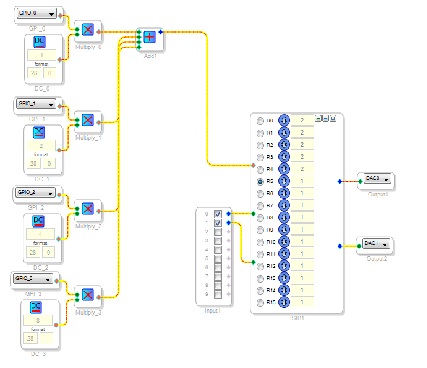
Task: Uncheck Input1 checkbox number 0
Action: tap(218, 214)
